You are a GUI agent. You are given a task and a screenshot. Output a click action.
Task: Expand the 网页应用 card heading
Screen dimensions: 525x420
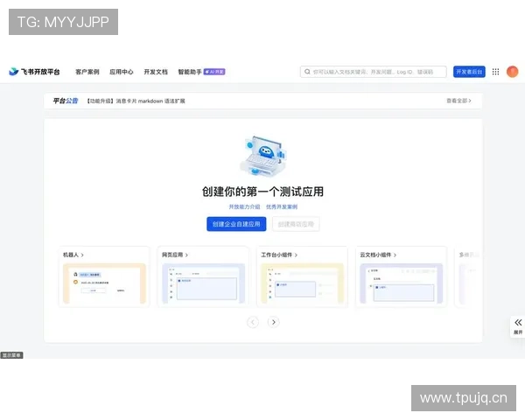[x=175, y=255]
